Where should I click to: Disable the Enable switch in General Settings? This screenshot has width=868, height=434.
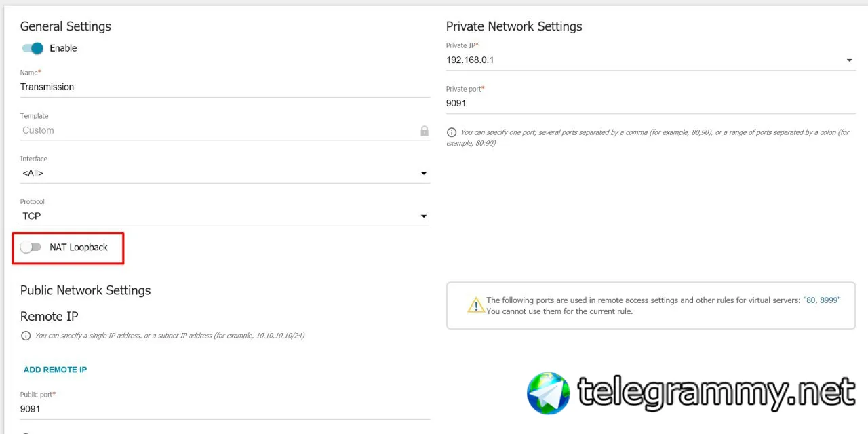[32, 48]
